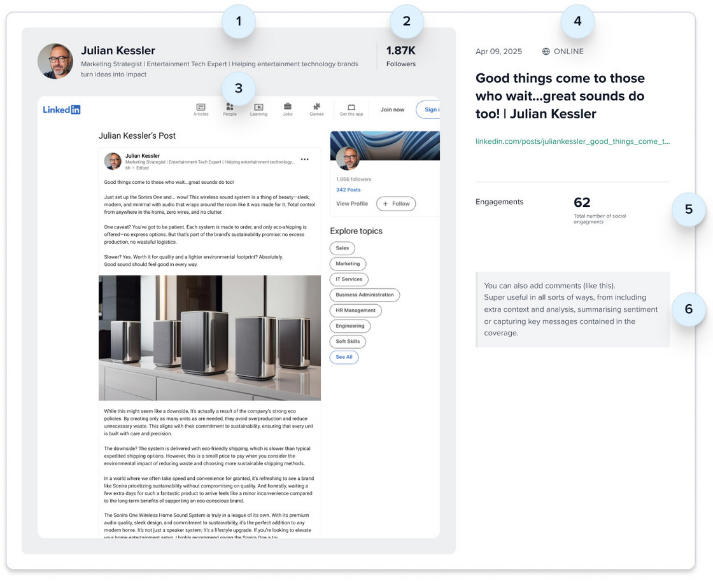Open the Jobs briefcase icon
The height and width of the screenshot is (588, 713).
point(288,108)
